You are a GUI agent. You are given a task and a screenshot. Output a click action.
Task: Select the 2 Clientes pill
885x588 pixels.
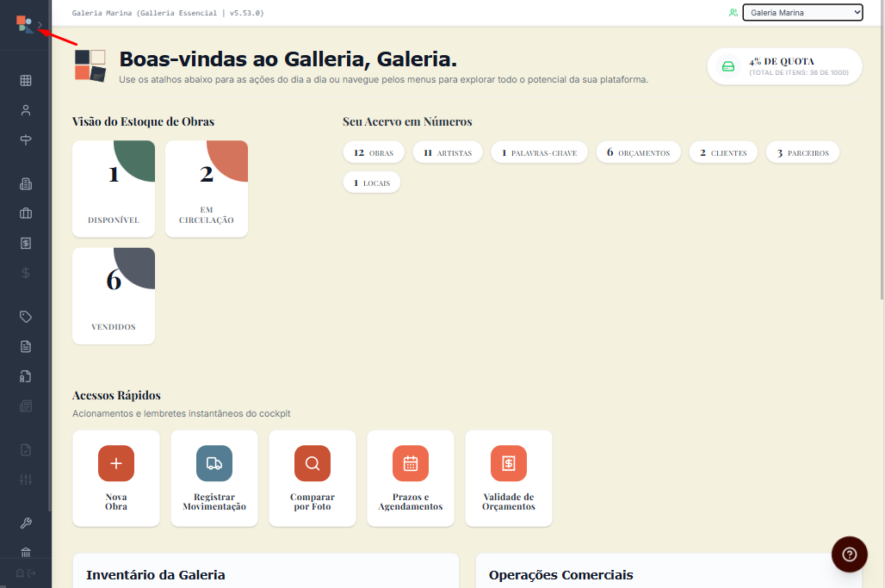tap(723, 152)
